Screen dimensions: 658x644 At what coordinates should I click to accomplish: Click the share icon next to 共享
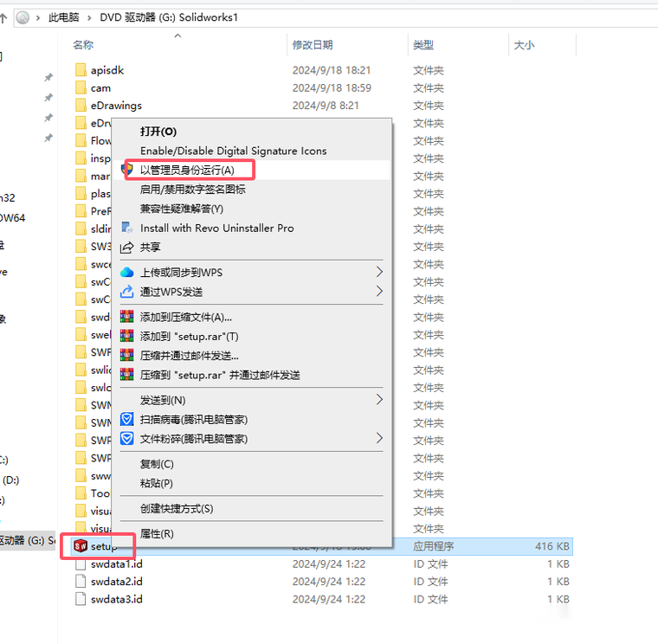coord(127,247)
